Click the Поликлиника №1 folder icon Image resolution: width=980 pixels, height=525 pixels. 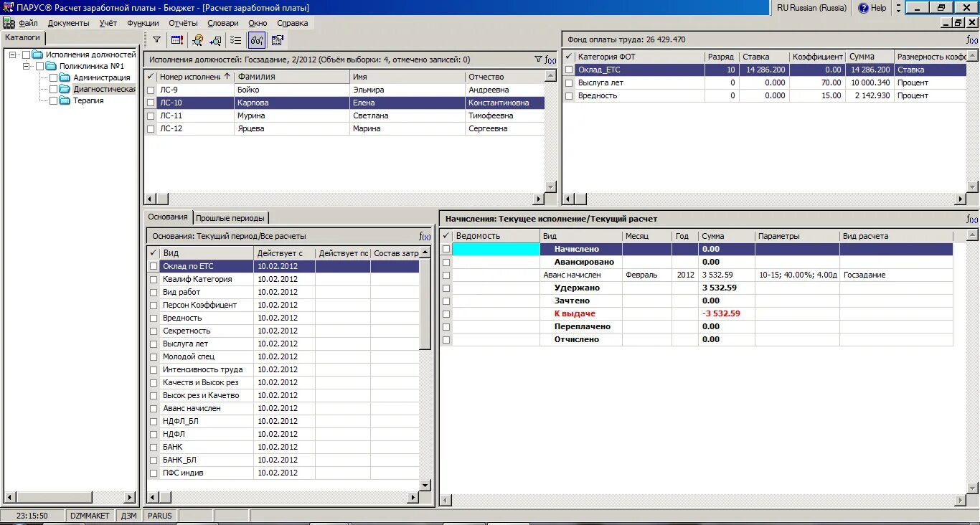click(x=52, y=66)
